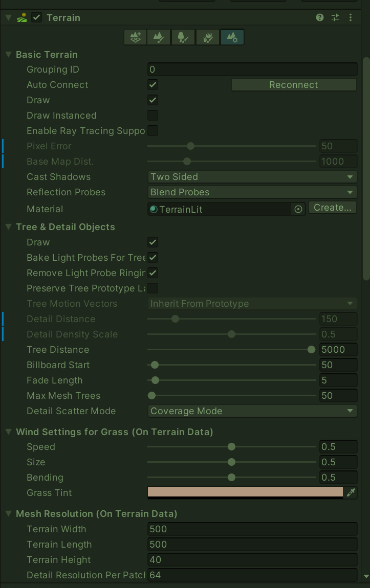Click the Terrain Height input field
Image resolution: width=370 pixels, height=588 pixels.
click(x=252, y=560)
